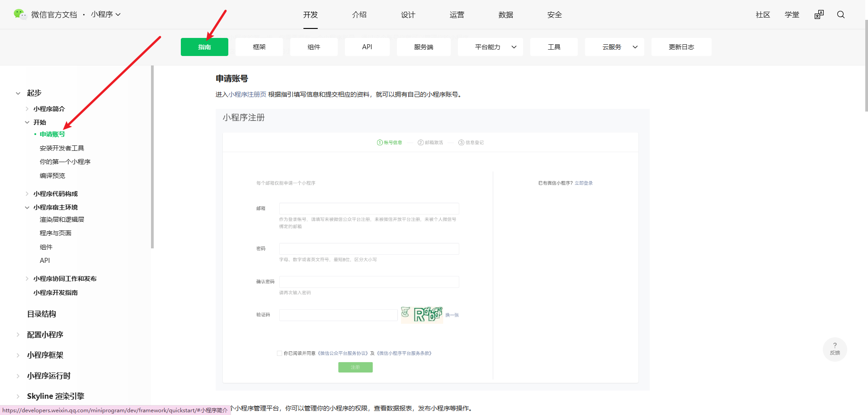Switch to the 开发 top tab

(x=311, y=15)
